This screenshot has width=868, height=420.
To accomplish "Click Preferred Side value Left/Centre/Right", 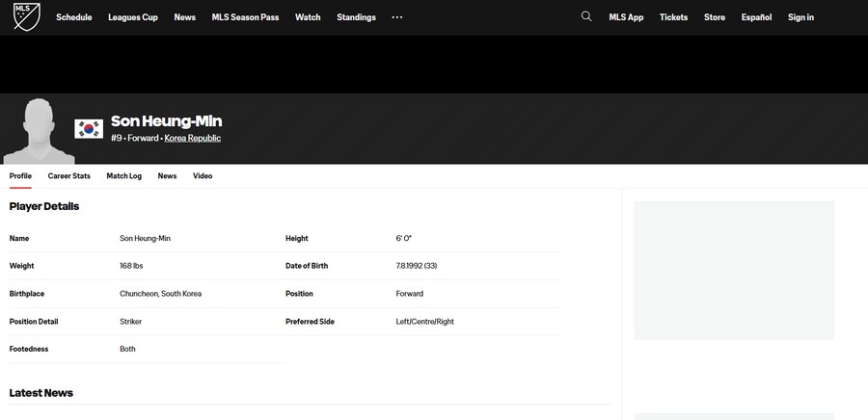I will (424, 321).
